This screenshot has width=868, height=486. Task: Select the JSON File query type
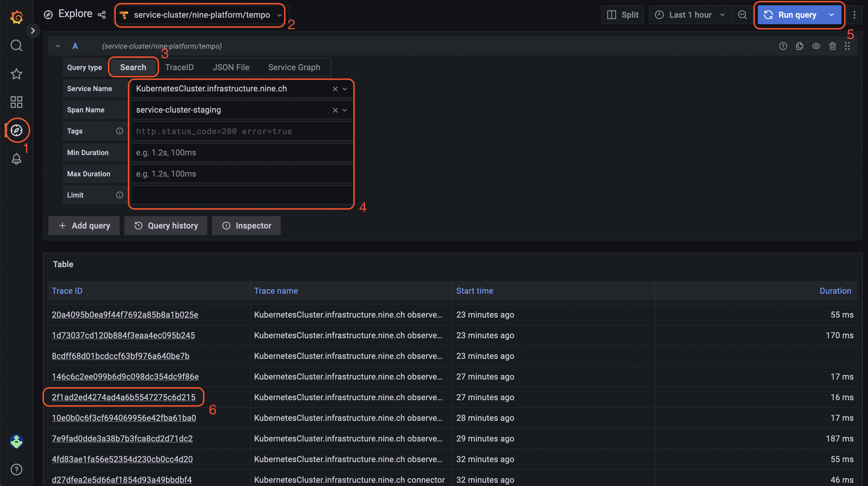tap(231, 67)
